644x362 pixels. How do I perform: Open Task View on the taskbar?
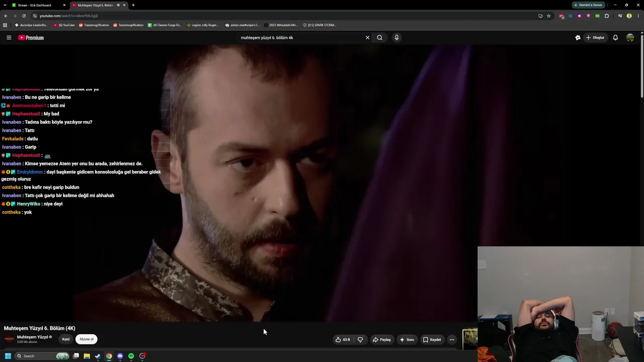(x=76, y=356)
